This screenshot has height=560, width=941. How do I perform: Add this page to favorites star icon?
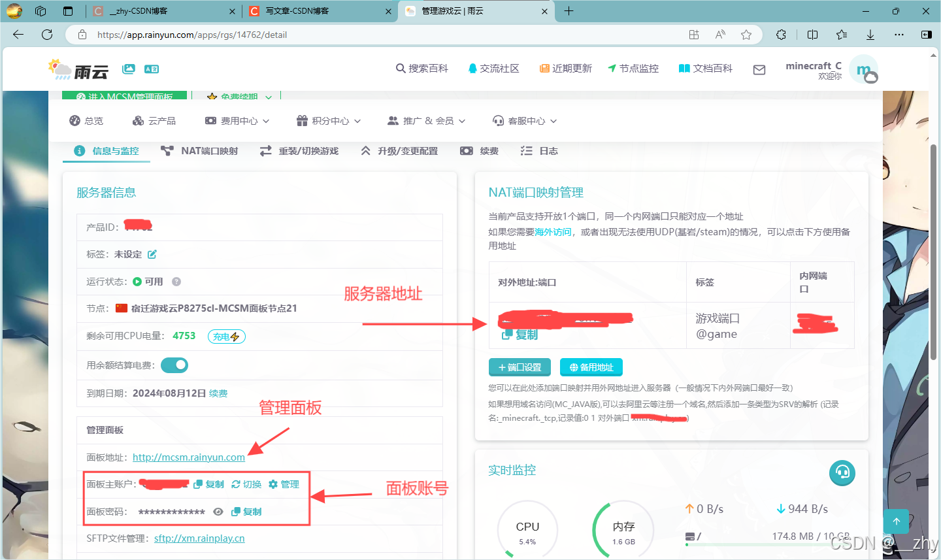tap(746, 35)
